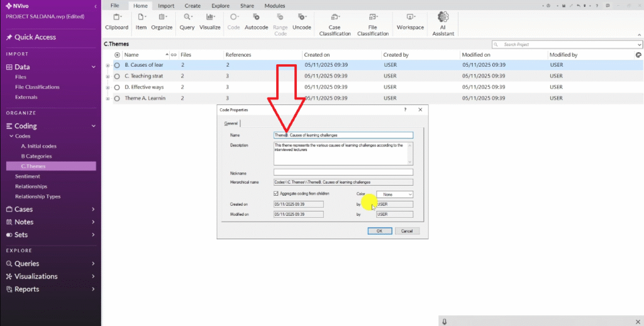The width and height of the screenshot is (644, 326).
Task: Select circle beside B. Causes of learning row
Action: [117, 65]
